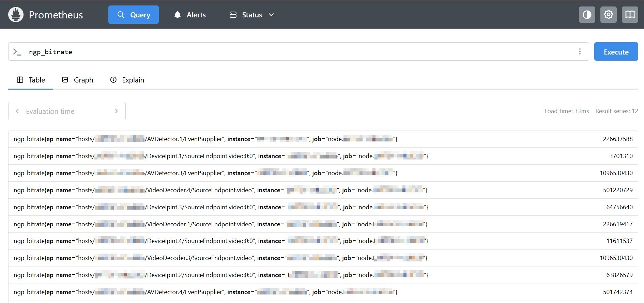This screenshot has width=644, height=303.
Task: Open the Explain tab
Action: click(x=127, y=80)
